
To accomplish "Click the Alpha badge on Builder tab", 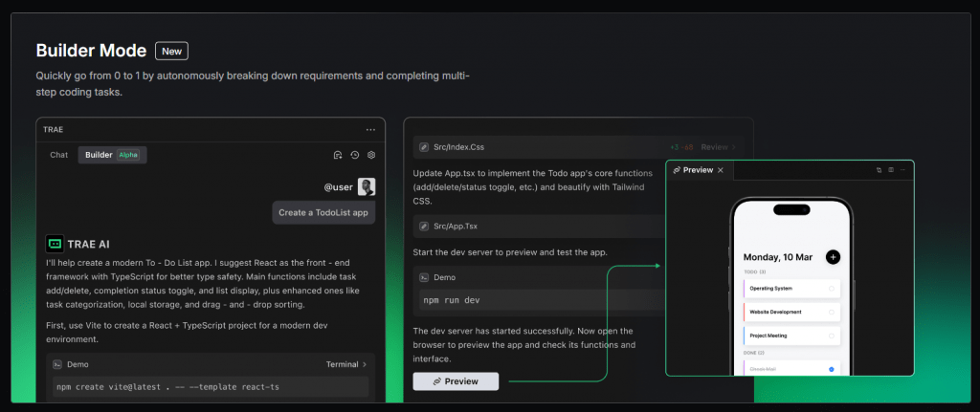I will [x=128, y=155].
